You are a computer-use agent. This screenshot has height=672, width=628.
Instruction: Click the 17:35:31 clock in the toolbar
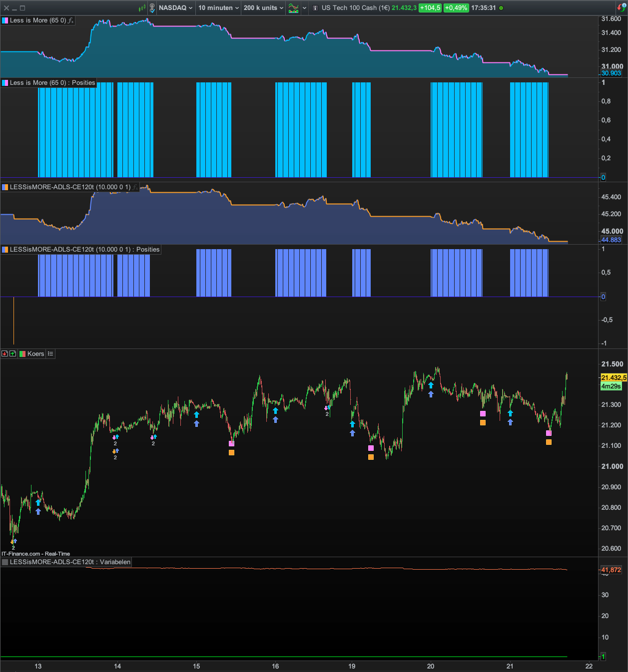click(484, 8)
